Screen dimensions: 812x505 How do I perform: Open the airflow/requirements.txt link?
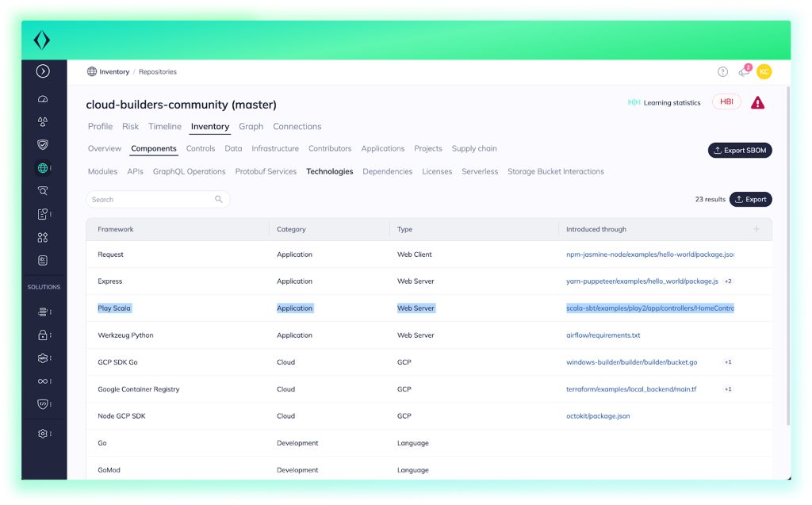(x=603, y=335)
